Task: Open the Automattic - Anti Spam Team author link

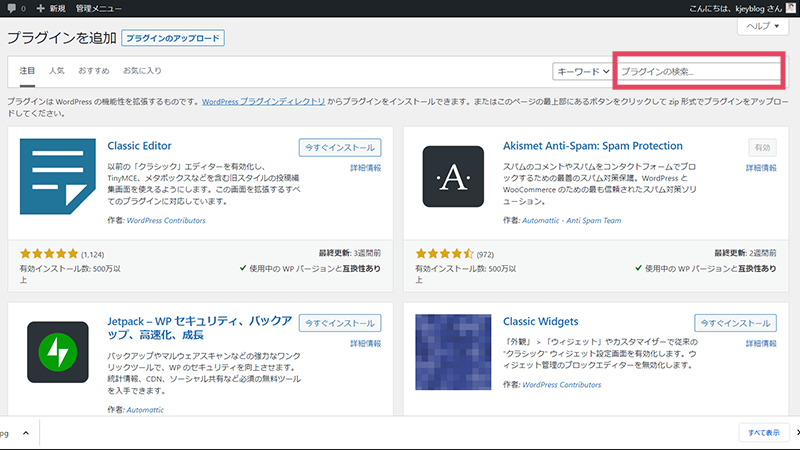Action: tap(571, 220)
